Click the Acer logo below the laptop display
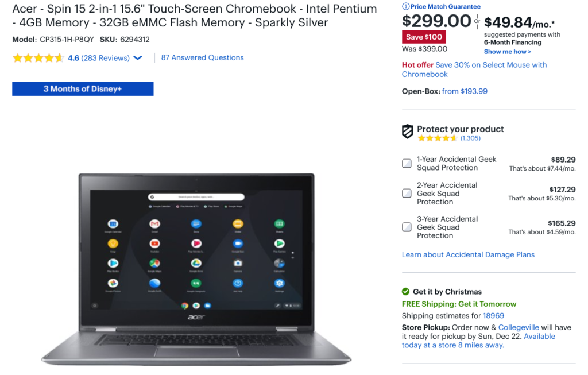 point(196,317)
